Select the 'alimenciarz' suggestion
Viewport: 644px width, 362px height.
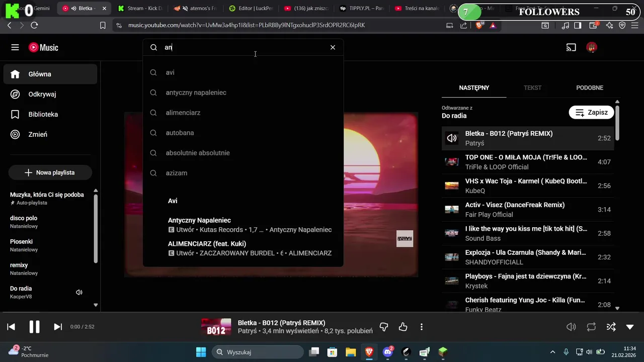click(243, 113)
